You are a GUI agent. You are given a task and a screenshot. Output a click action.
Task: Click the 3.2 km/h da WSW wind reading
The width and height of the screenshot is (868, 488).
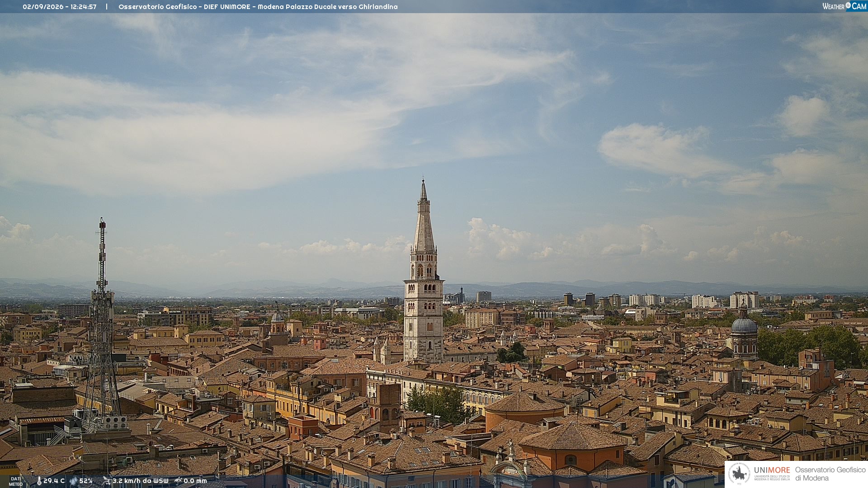141,481
